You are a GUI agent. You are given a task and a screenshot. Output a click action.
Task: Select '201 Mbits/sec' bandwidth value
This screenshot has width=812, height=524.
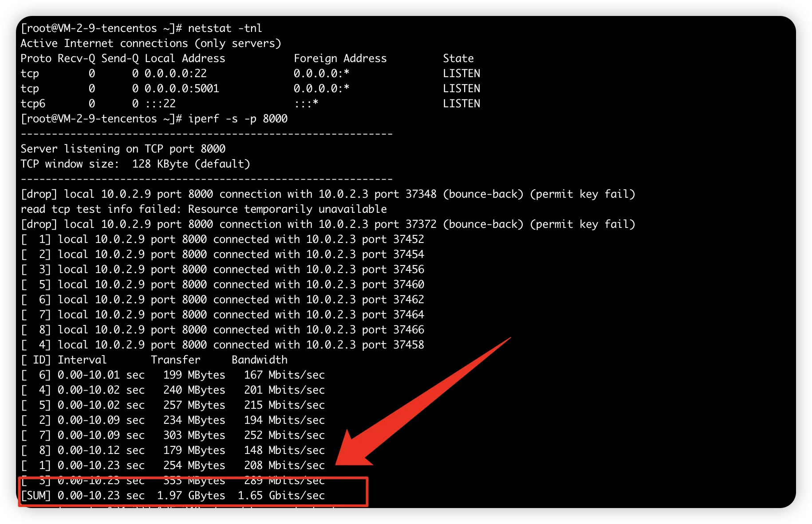click(x=284, y=390)
